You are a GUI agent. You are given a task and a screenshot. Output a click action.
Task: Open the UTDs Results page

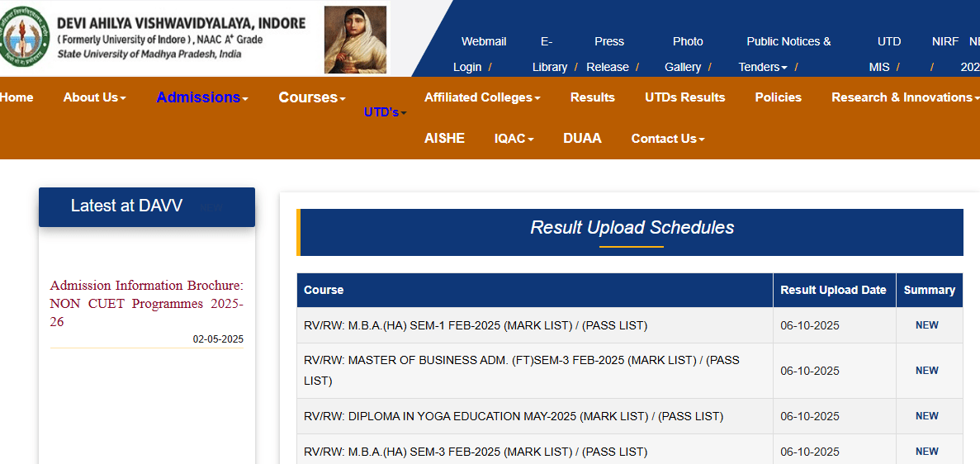[684, 97]
